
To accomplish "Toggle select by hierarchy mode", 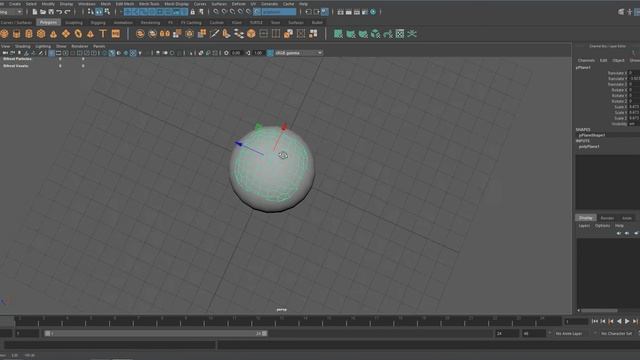I will pyautogui.click(x=91, y=12).
